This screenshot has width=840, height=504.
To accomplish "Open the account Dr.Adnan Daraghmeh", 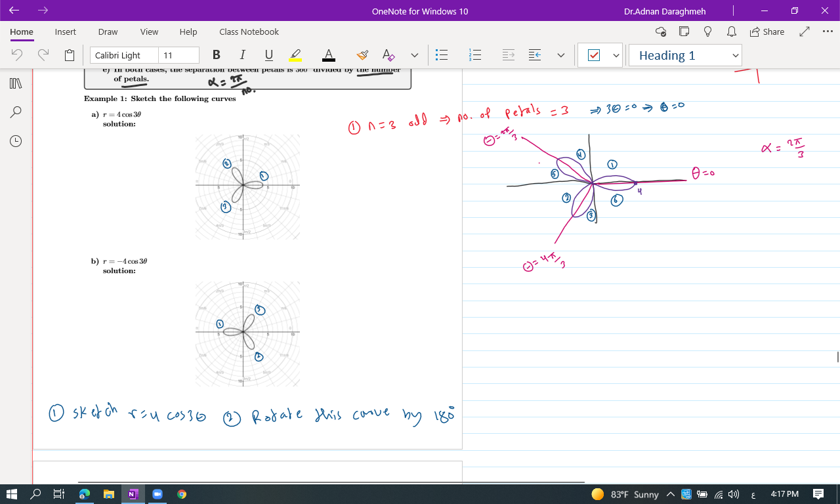I will tap(665, 11).
